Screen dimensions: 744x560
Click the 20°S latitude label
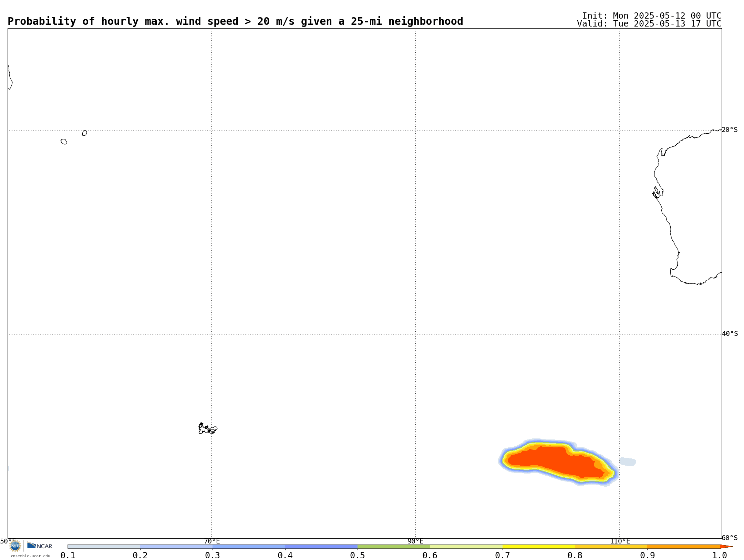pyautogui.click(x=730, y=130)
